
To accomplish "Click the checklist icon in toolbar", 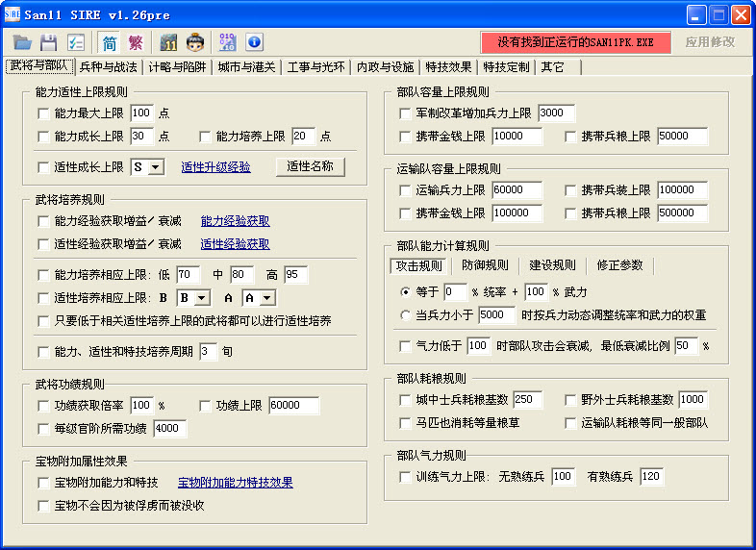I will point(76,42).
